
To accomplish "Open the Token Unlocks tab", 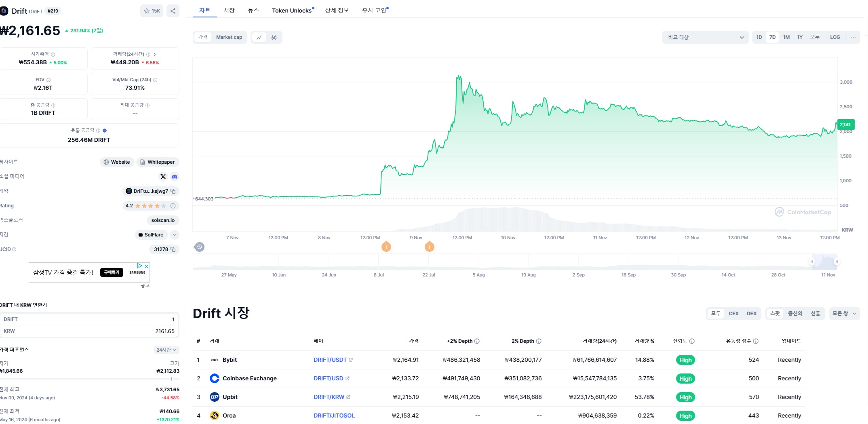I will 292,11.
